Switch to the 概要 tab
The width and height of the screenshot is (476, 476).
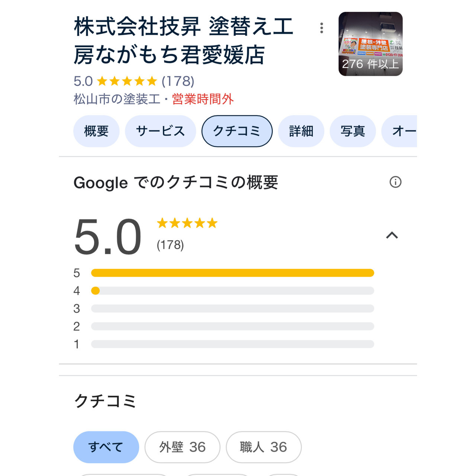(96, 131)
